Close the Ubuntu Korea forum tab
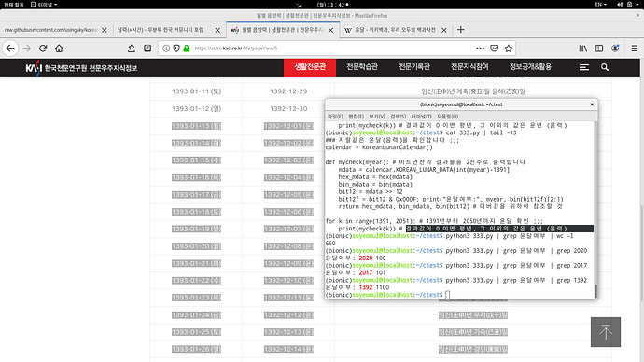The height and width of the screenshot is (362, 644). coord(217,30)
